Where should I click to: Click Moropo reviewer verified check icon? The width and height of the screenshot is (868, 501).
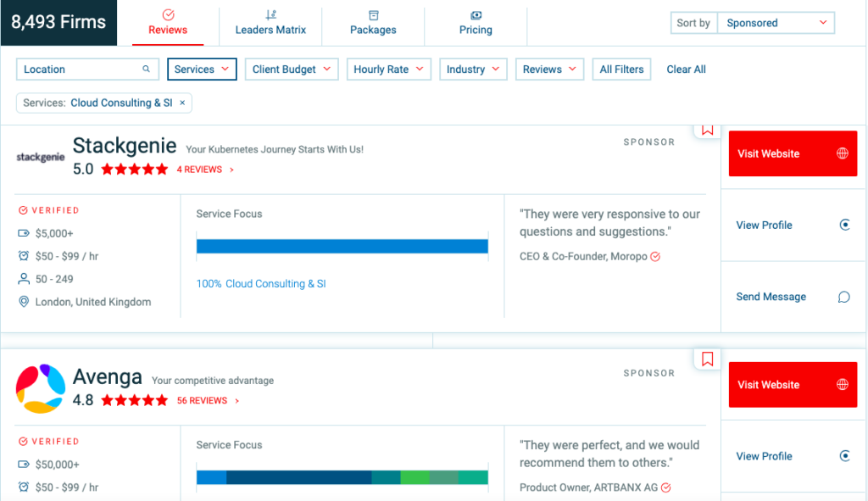coord(655,256)
